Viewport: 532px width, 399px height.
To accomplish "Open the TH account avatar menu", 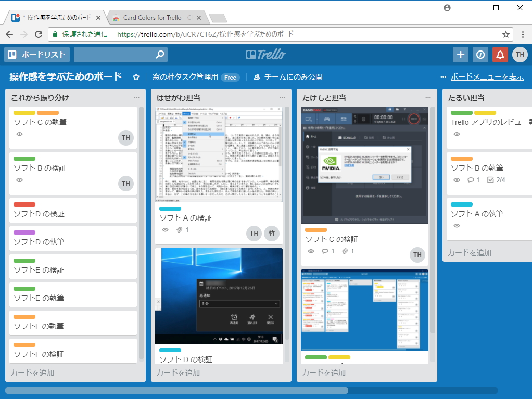I will click(520, 55).
